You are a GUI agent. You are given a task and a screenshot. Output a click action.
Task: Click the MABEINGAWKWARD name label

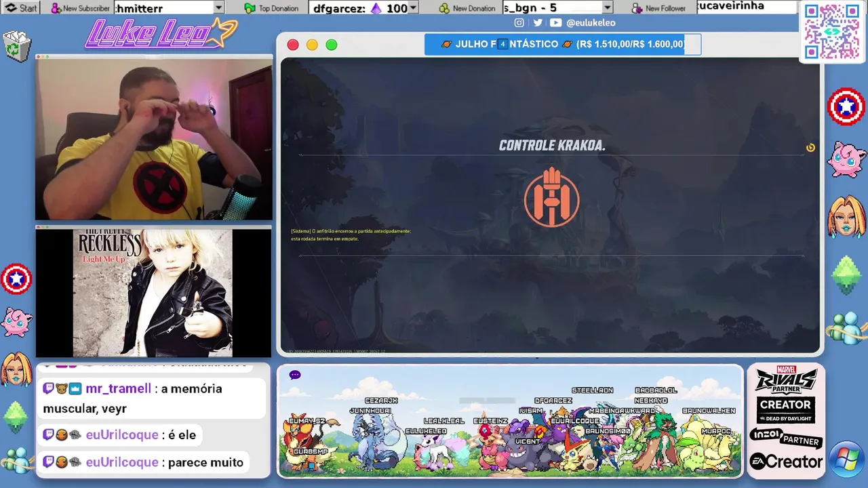point(622,411)
